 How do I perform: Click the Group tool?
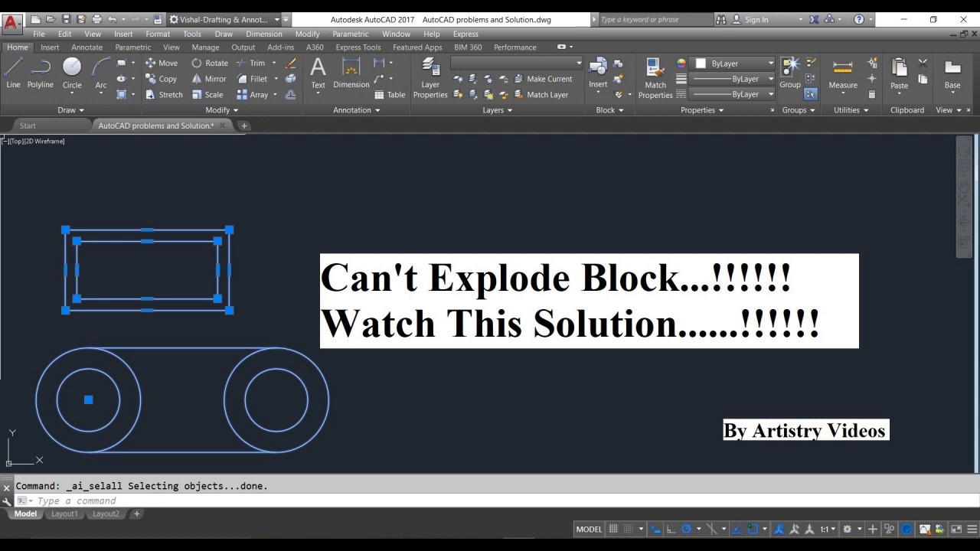[x=790, y=73]
